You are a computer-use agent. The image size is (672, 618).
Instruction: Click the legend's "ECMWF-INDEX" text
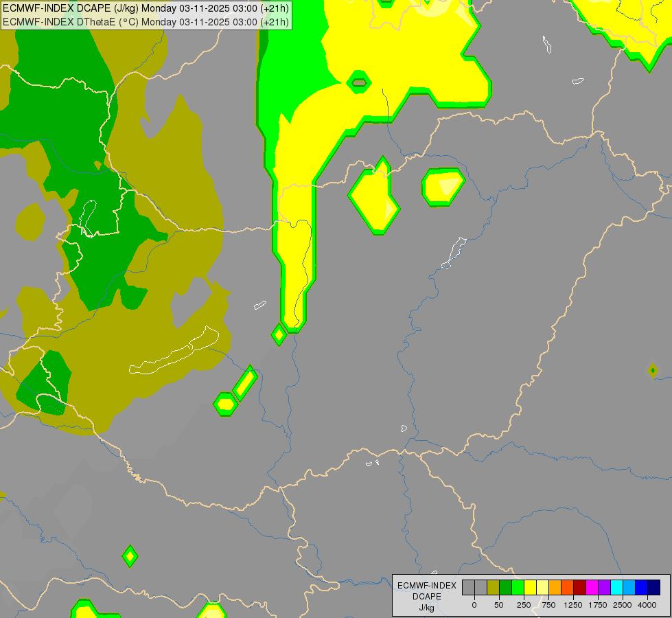427,586
